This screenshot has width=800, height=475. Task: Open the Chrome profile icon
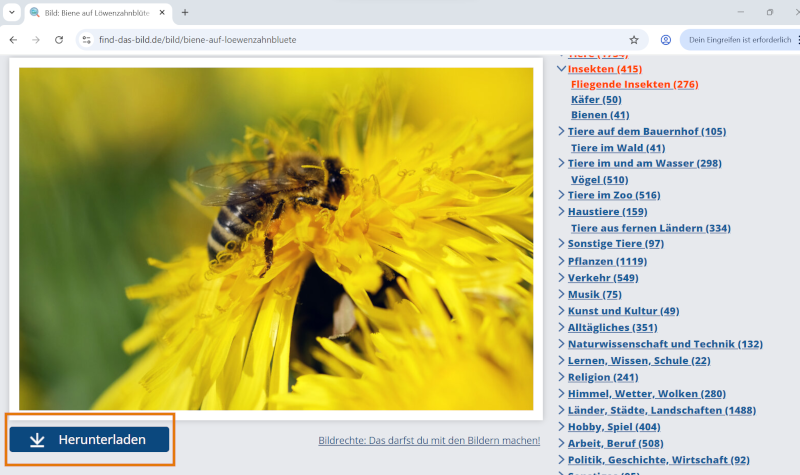666,40
